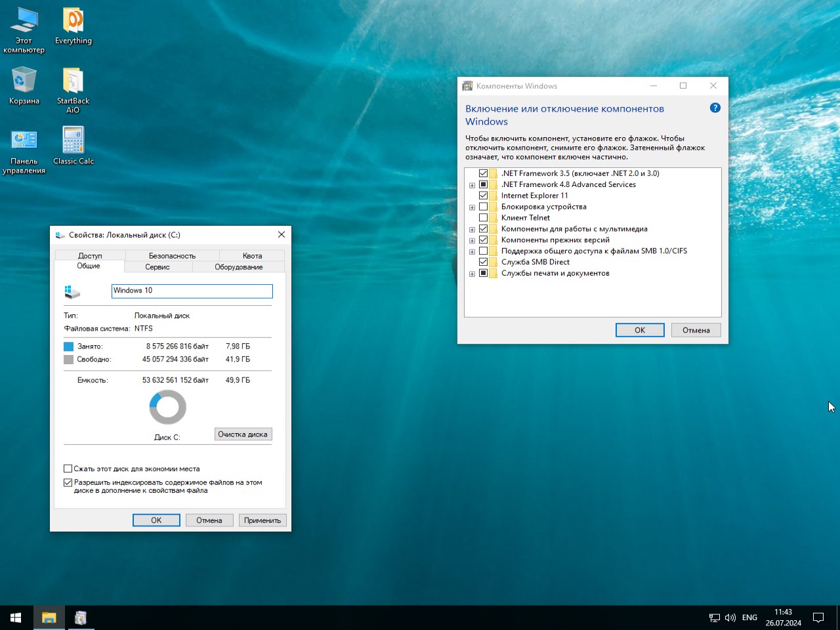Click the disk usage donut chart
The height and width of the screenshot is (630, 840).
(x=168, y=408)
